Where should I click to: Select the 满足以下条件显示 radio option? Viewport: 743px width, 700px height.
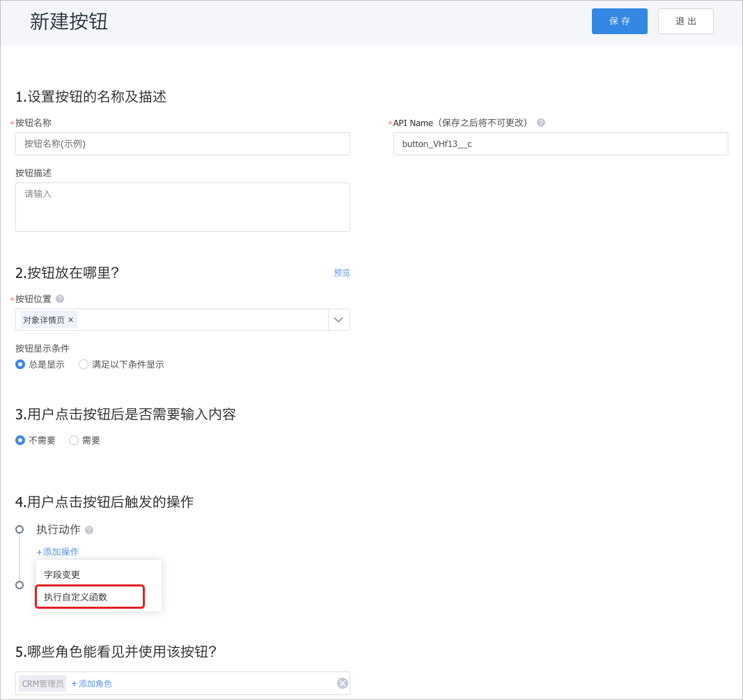[84, 364]
